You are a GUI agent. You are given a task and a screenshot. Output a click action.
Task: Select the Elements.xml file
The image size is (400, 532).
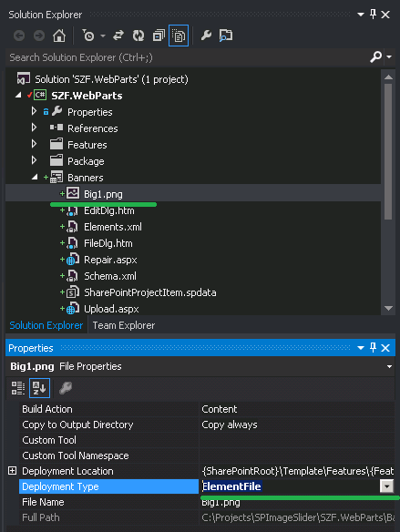[113, 227]
